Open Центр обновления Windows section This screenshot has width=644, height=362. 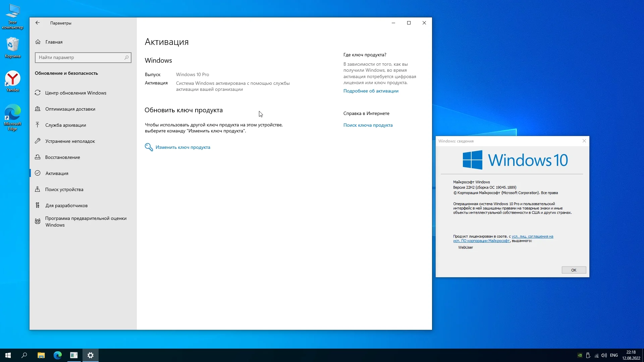tap(75, 93)
